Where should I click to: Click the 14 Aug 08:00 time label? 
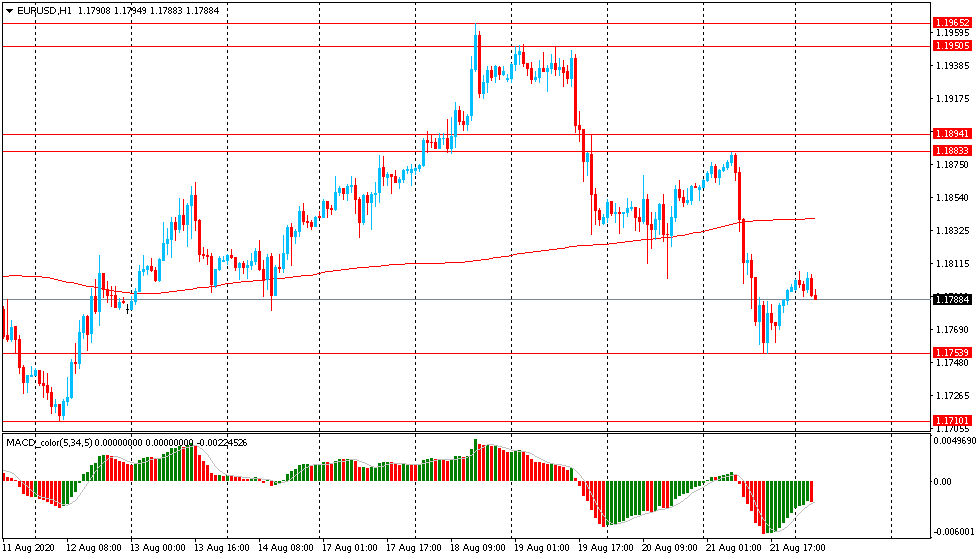[x=286, y=548]
